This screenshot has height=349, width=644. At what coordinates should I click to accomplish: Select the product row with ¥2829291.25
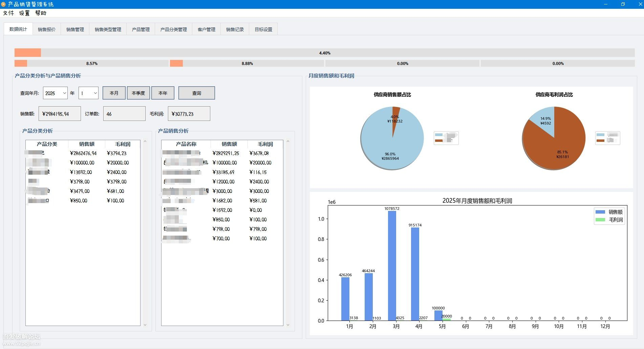click(x=222, y=153)
